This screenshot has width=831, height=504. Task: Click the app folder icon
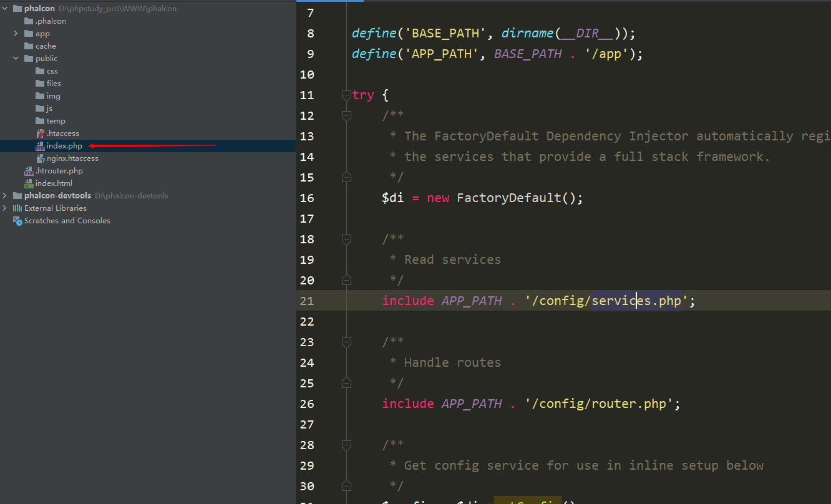pos(29,34)
